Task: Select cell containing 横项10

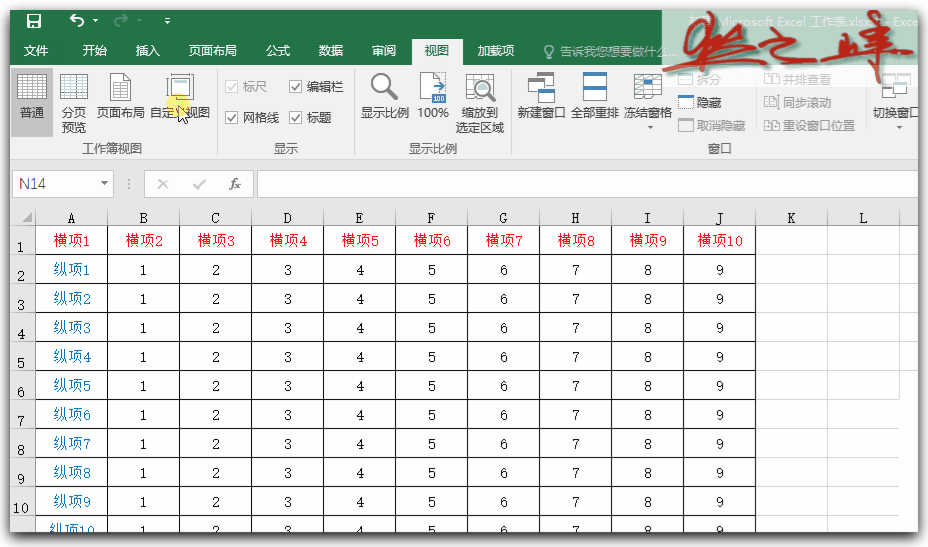Action: 720,240
